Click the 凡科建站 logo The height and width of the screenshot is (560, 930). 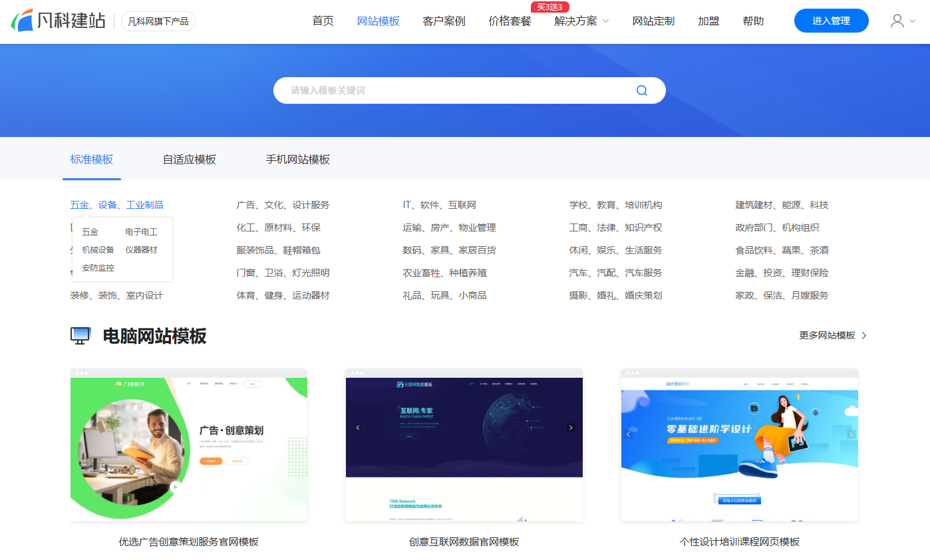(x=59, y=21)
